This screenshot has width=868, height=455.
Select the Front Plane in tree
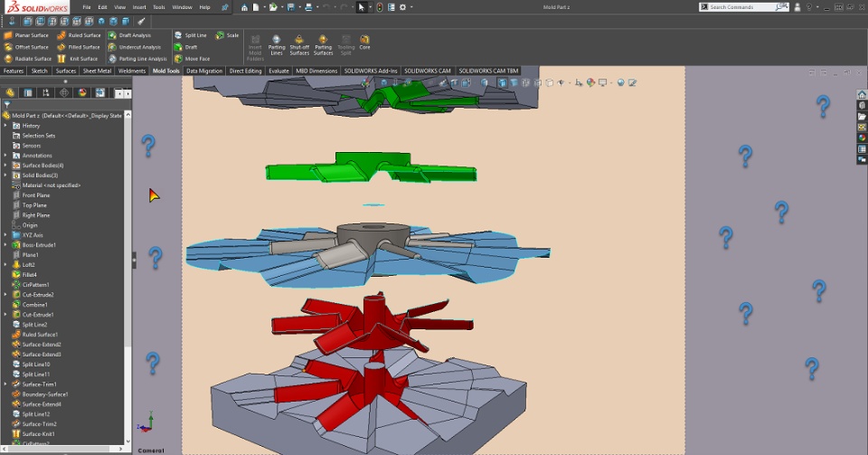(36, 195)
